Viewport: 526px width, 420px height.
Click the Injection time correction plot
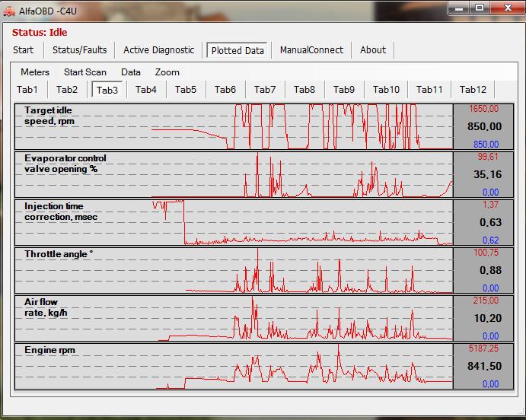(234, 223)
